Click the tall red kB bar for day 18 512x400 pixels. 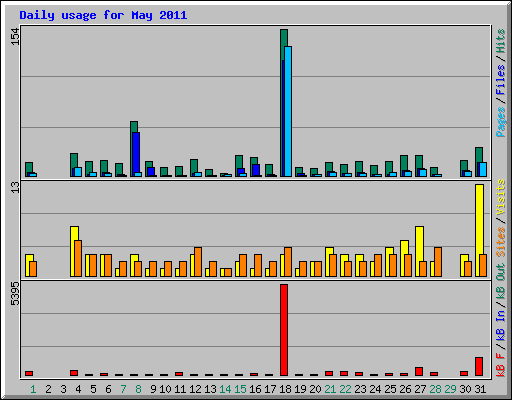pos(284,330)
